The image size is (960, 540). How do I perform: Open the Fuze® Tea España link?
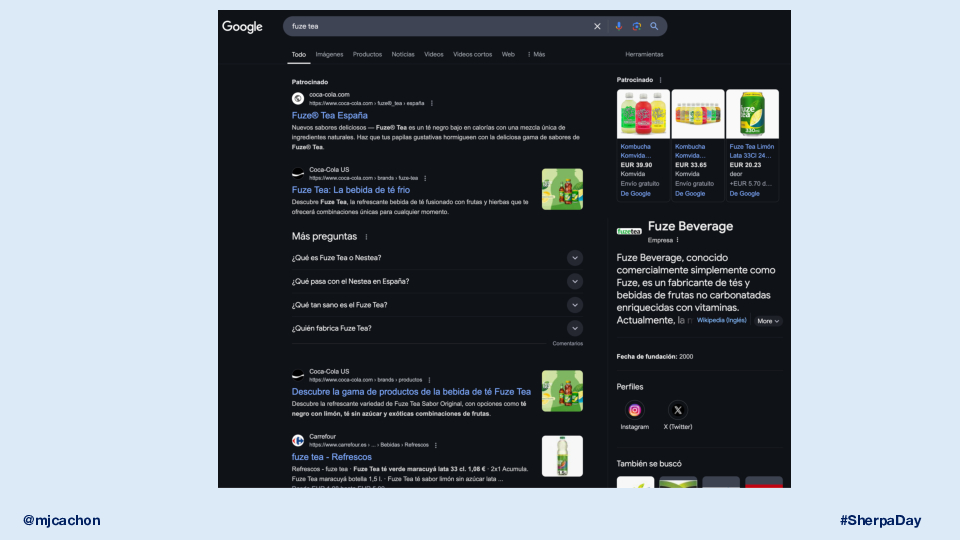329,115
